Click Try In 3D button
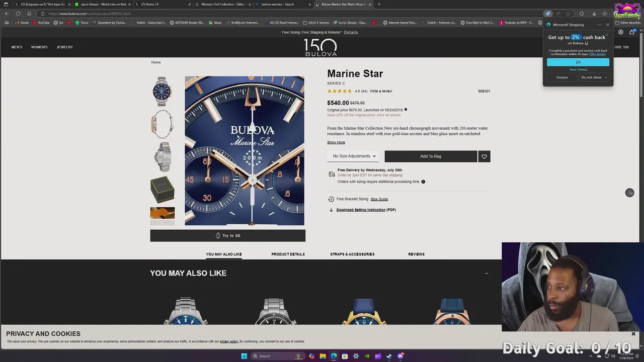Screen dimensions: 644x362 [227, 235]
